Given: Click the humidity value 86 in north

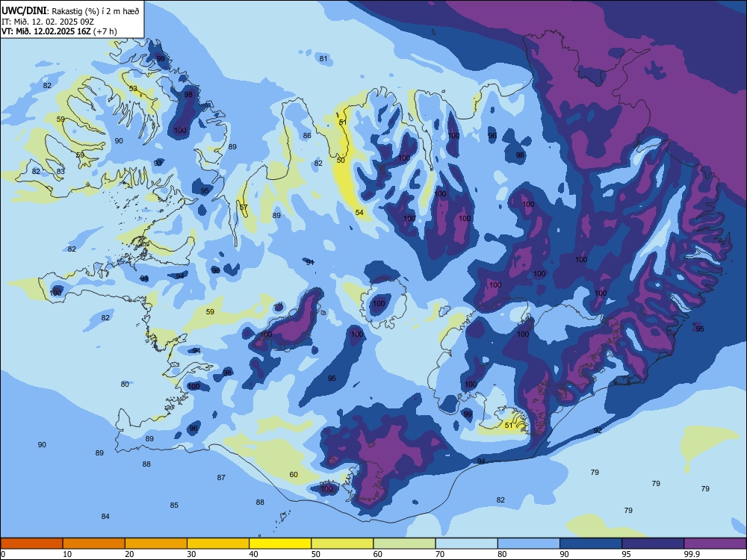Looking at the screenshot, I should pyautogui.click(x=307, y=136).
